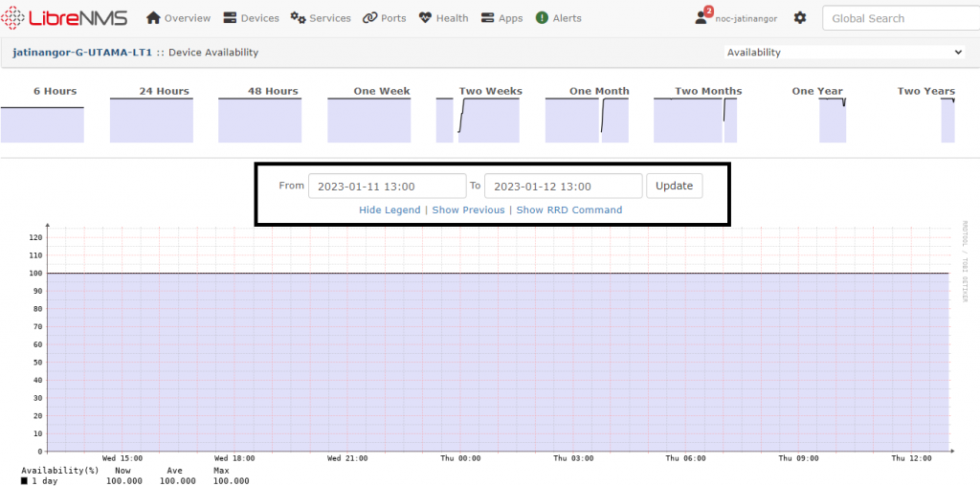Click Hide Legend link
This screenshot has height=486, width=980.
[390, 210]
